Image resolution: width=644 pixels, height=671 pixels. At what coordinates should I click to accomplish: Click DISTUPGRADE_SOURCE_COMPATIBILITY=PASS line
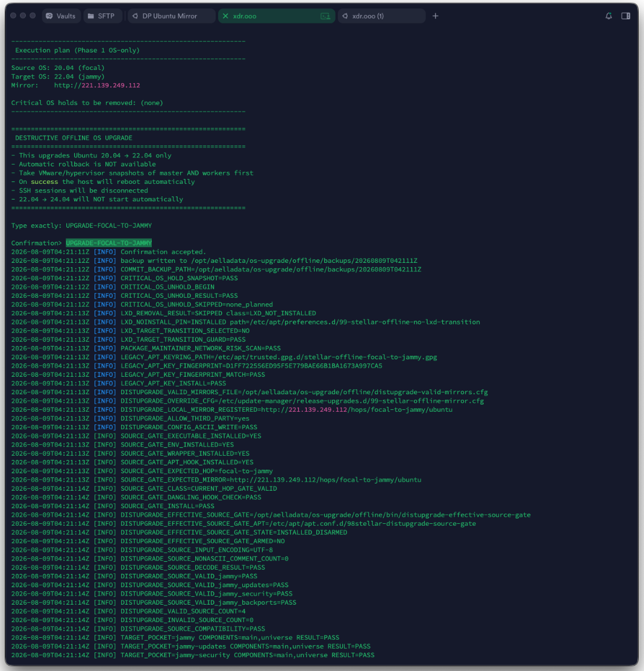pos(138,629)
